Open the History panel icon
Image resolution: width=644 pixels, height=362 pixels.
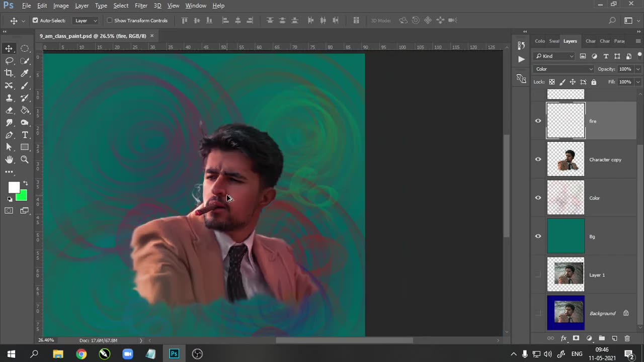[521, 45]
